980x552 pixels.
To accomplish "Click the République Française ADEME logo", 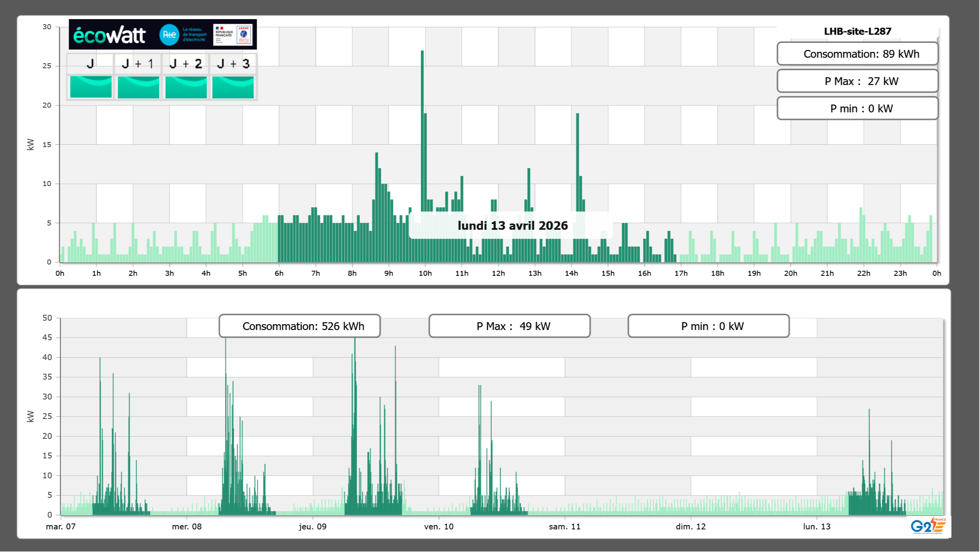I will (233, 35).
